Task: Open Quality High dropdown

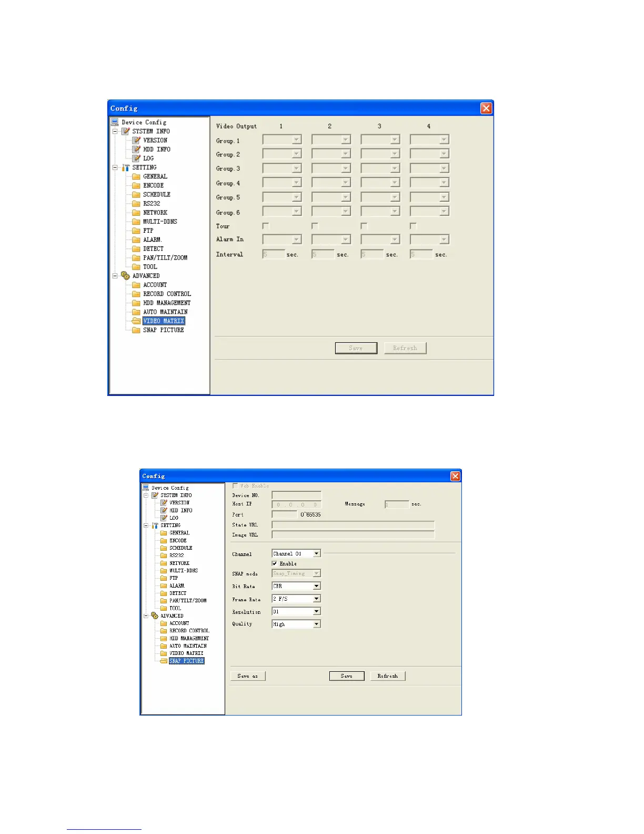Action: (x=317, y=624)
